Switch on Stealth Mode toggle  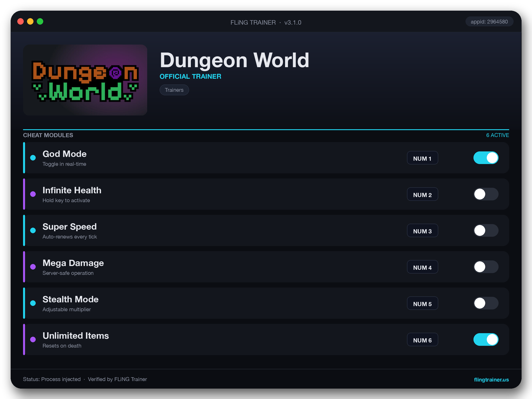click(x=486, y=303)
